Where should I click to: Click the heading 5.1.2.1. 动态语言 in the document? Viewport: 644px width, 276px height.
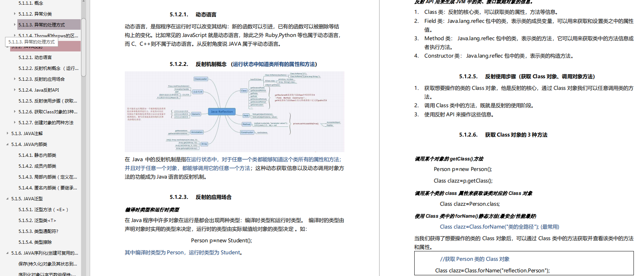193,14
